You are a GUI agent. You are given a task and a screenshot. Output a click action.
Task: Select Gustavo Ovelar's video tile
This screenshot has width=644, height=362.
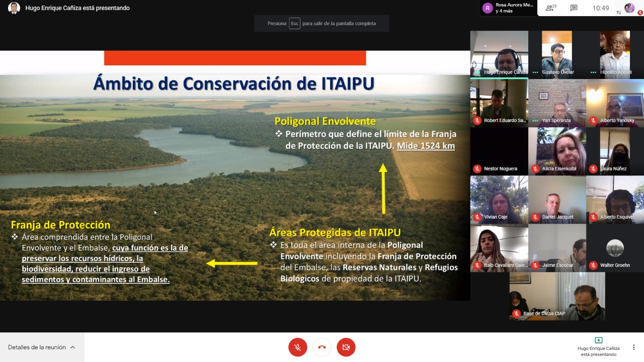pyautogui.click(x=557, y=55)
